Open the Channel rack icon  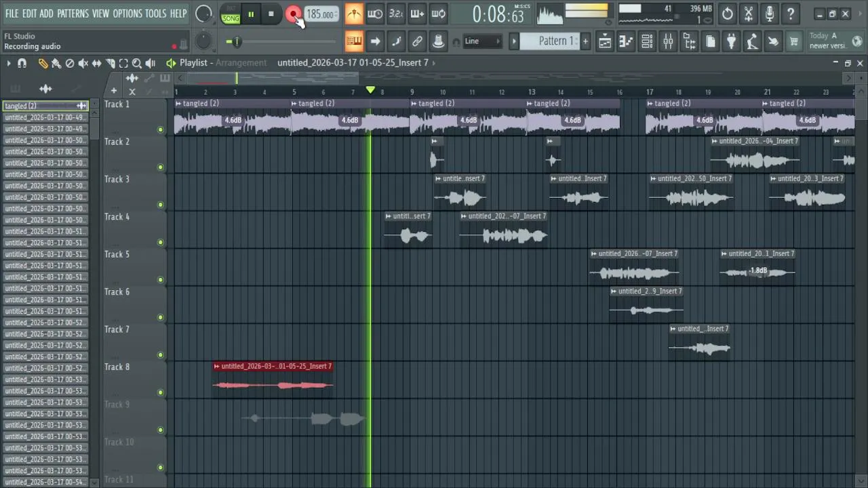(x=647, y=41)
